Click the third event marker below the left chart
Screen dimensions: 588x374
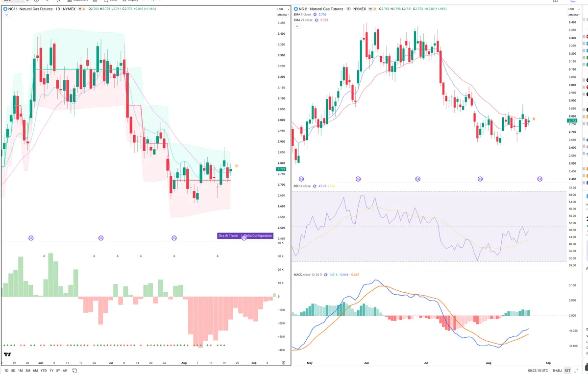click(174, 238)
